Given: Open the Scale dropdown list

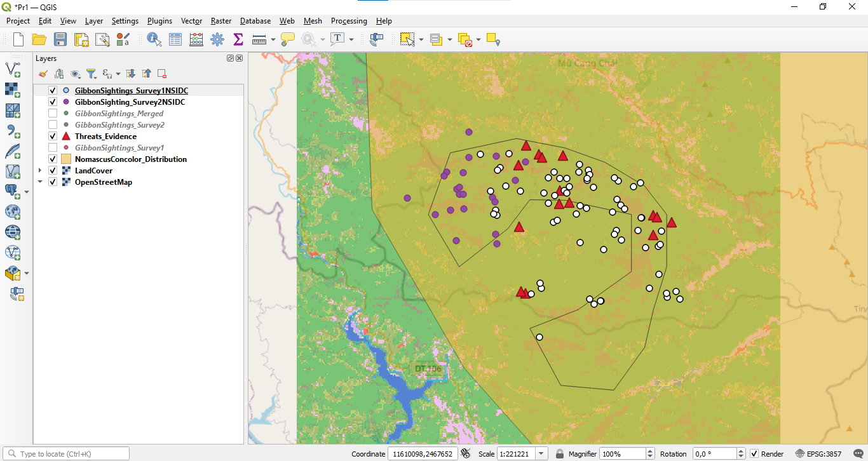Looking at the screenshot, I should pos(541,454).
